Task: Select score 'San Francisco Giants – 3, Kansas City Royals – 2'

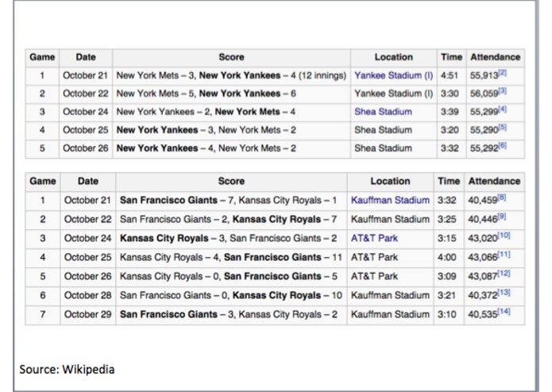Action: point(228,314)
